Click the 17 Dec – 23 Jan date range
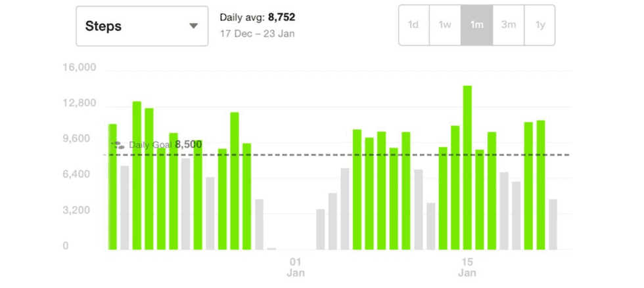Image resolution: width=644 pixels, height=288 pixels. pos(257,33)
